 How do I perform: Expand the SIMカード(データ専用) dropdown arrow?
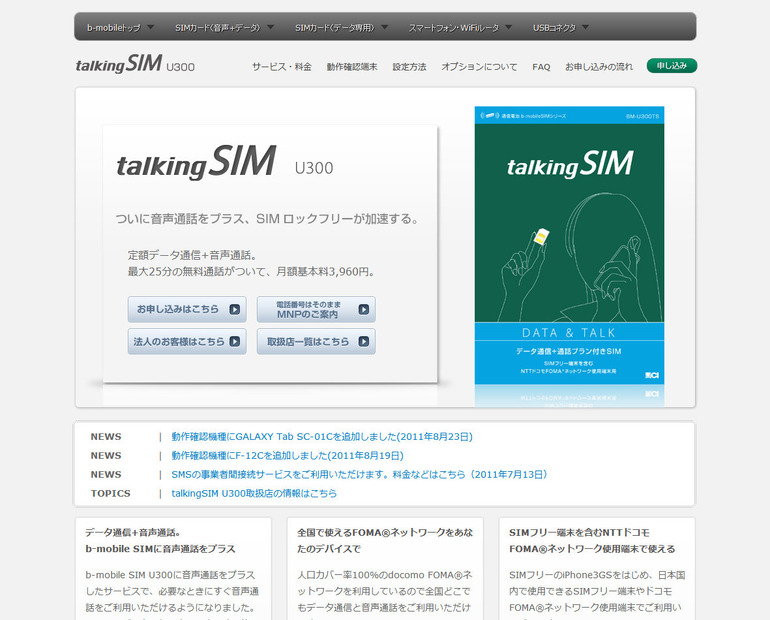(385, 27)
